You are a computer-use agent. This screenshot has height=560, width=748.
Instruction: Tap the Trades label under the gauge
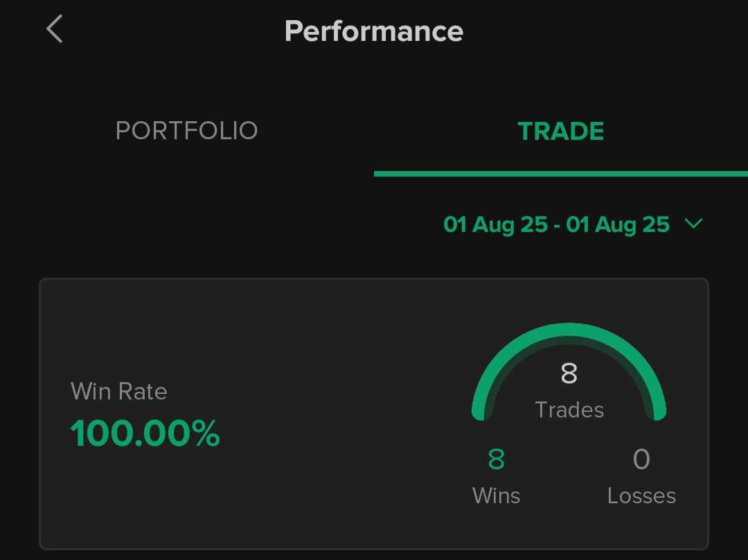point(569,410)
